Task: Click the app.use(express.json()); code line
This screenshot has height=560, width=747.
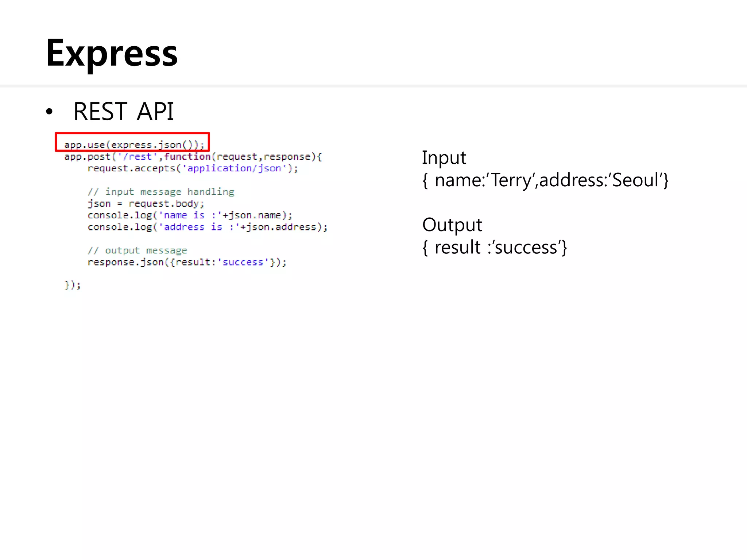Action: point(134,145)
